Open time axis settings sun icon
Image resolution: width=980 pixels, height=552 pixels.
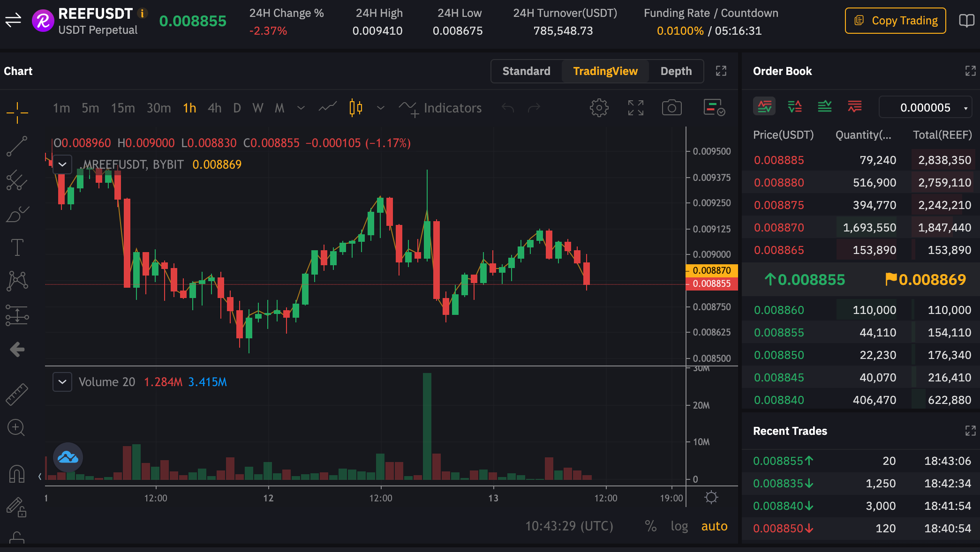(x=711, y=497)
